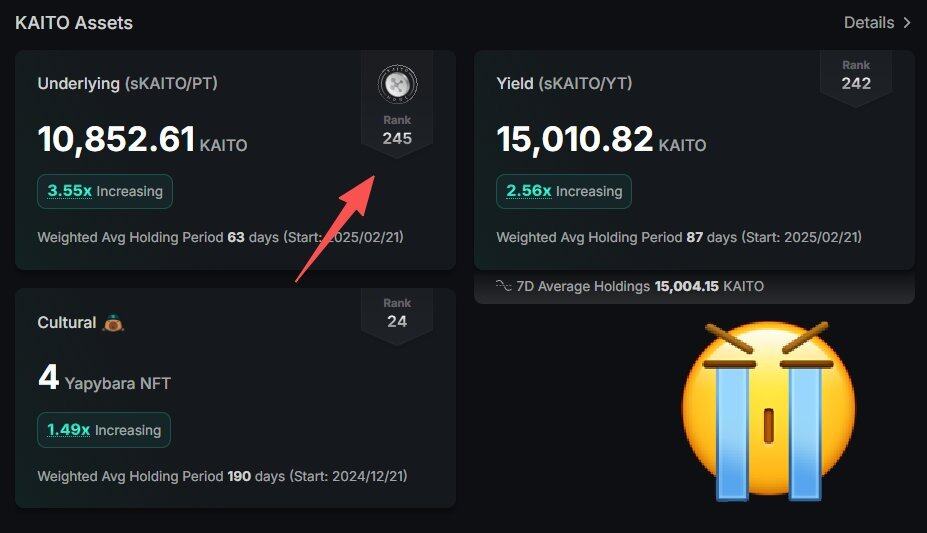Click the Yapybara emoji icon beside Cultural
This screenshot has height=533, width=927.
pos(114,323)
